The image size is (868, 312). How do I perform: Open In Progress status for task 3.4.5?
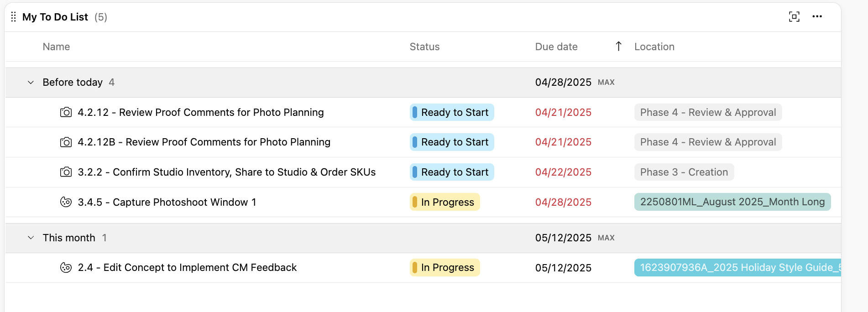pyautogui.click(x=444, y=202)
